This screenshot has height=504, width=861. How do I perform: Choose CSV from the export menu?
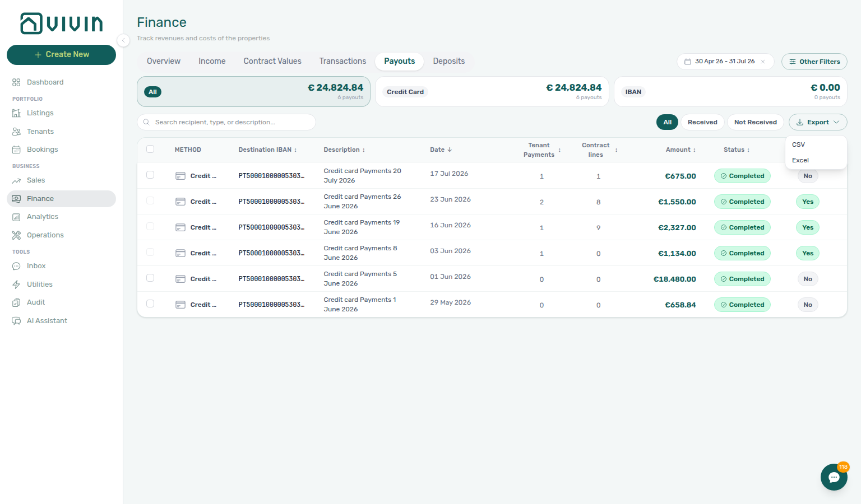click(x=816, y=144)
